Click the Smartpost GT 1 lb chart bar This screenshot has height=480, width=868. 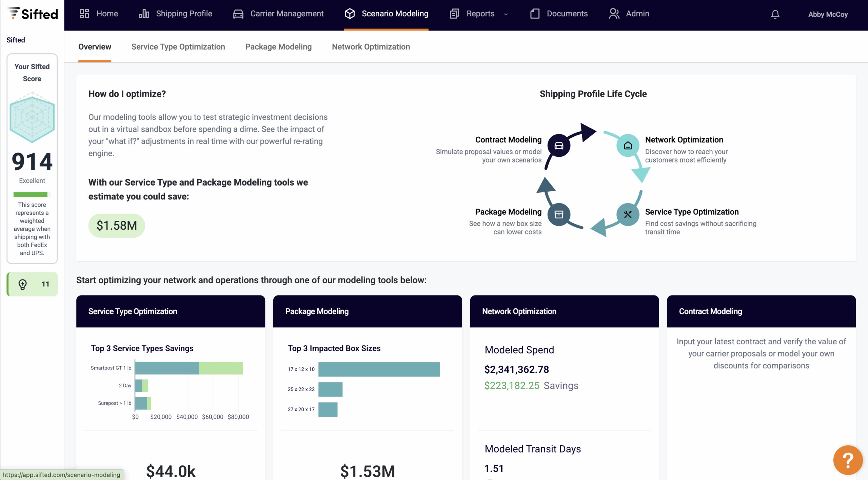[x=167, y=368]
